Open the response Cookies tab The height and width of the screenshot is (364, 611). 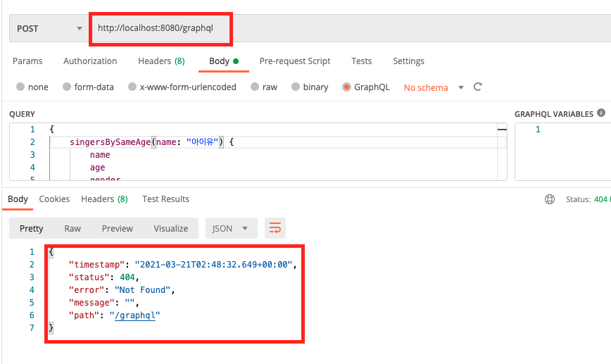54,199
